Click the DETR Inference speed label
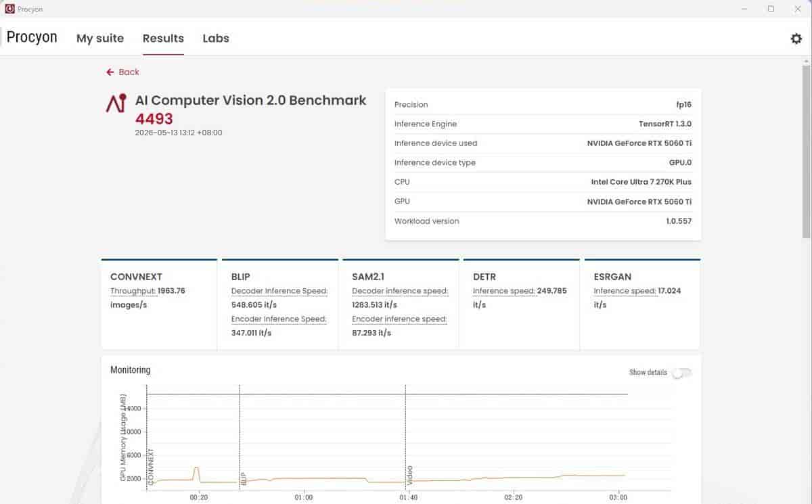The height and width of the screenshot is (504, 812). tap(503, 291)
